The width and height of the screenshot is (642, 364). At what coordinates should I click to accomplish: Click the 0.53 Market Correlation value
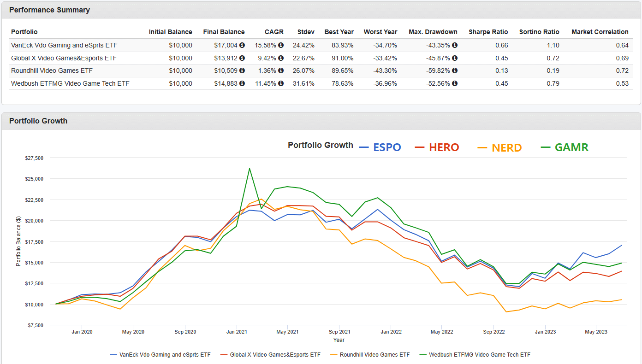tap(622, 83)
